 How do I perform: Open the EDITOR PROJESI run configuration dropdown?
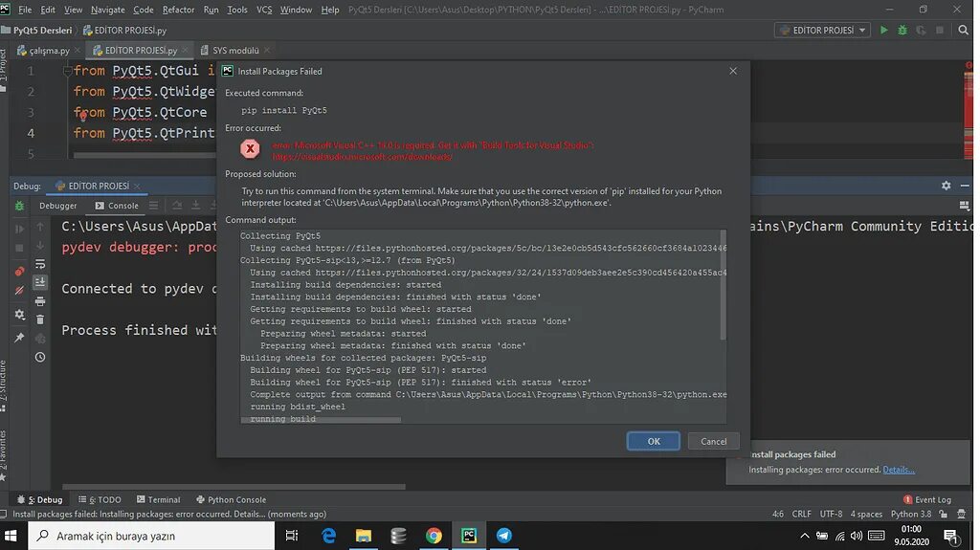coord(822,30)
